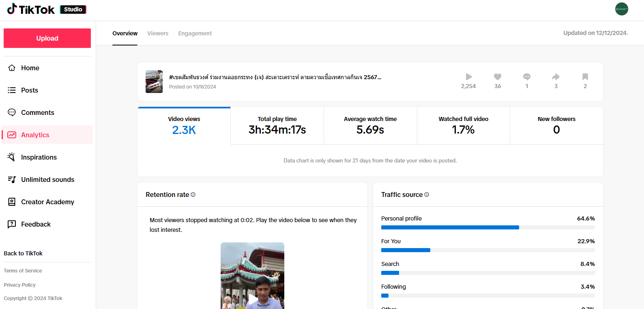Click the Home sidebar icon
This screenshot has height=309, width=644.
tap(12, 68)
